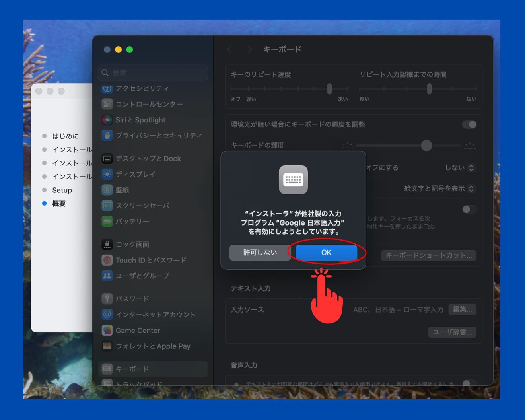Select the ロック画面 sidebar label

pyautogui.click(x=132, y=244)
